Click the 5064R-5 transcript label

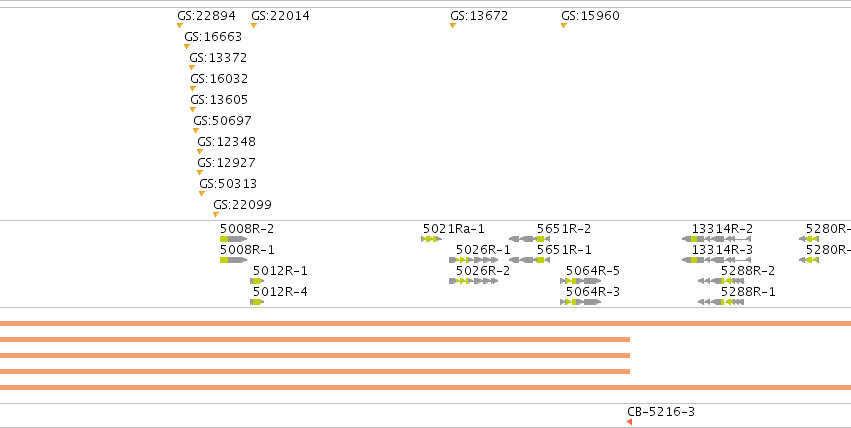pyautogui.click(x=593, y=271)
